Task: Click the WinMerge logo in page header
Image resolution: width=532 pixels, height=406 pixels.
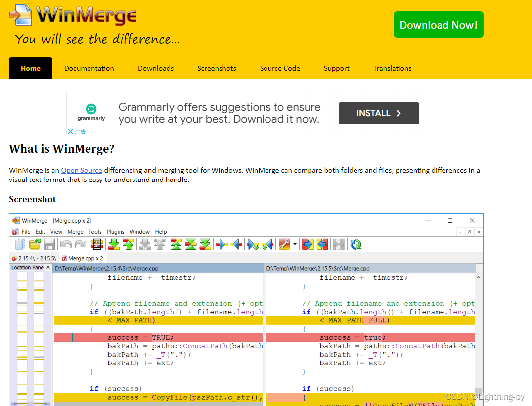Action: pos(74,16)
